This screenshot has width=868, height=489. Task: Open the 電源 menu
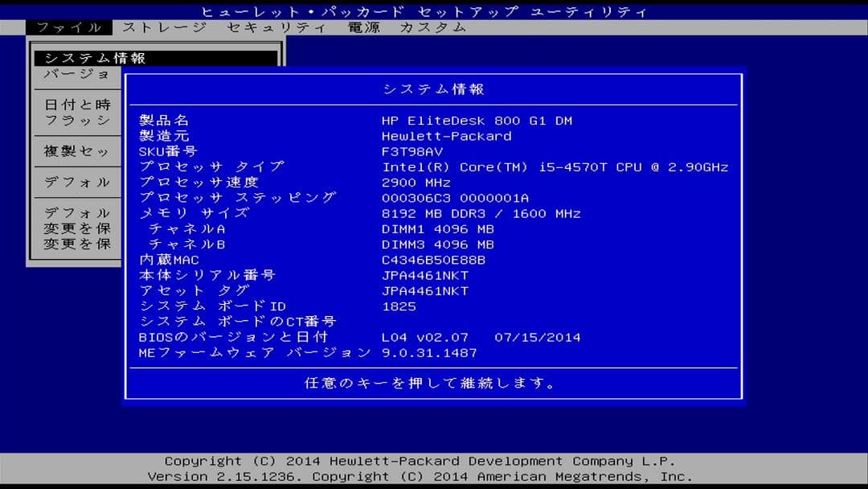click(366, 27)
